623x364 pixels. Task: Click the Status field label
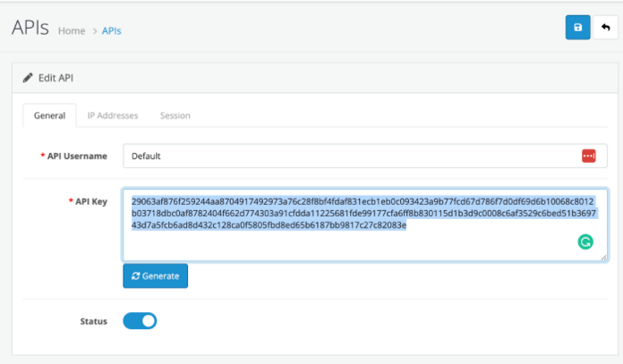click(92, 321)
